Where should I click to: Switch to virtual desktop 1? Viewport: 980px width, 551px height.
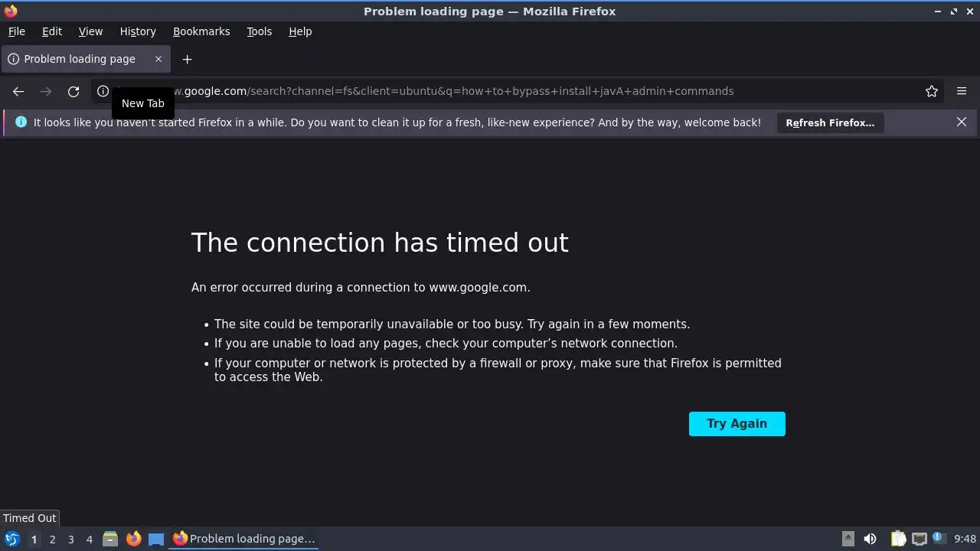coord(34,540)
